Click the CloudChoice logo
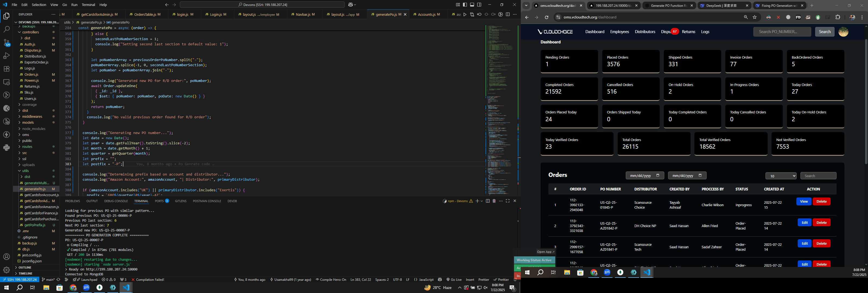This screenshot has height=293, width=868. (555, 32)
